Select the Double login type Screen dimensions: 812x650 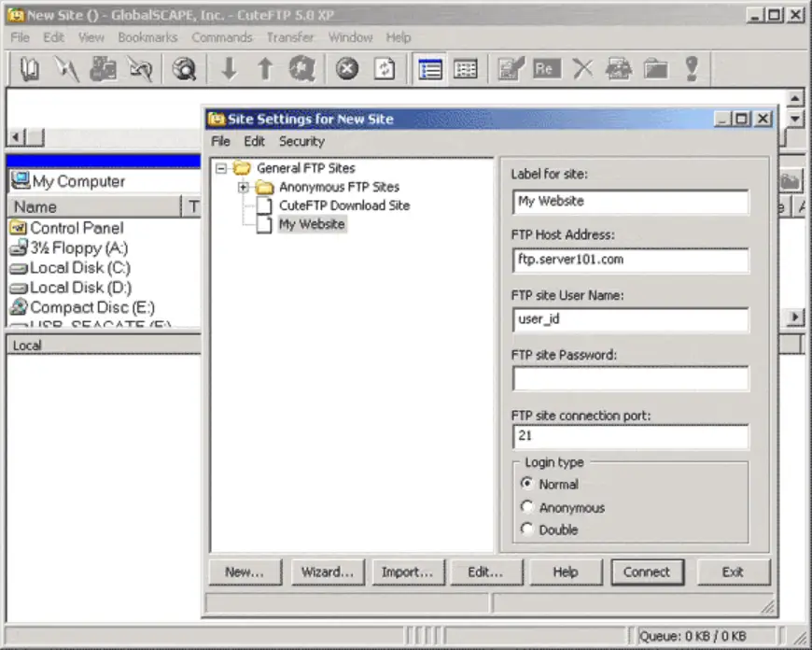point(527,530)
